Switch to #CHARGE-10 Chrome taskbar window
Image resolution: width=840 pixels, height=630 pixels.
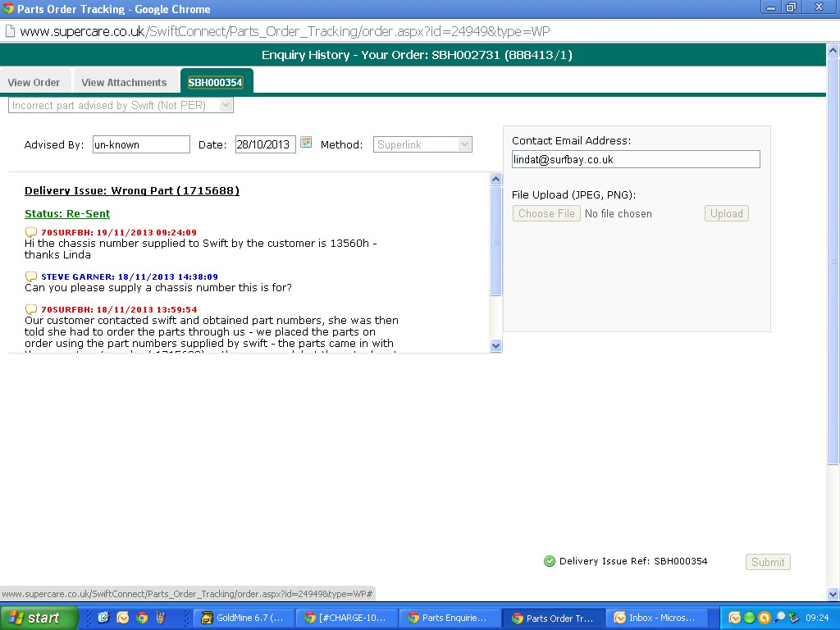click(x=345, y=618)
